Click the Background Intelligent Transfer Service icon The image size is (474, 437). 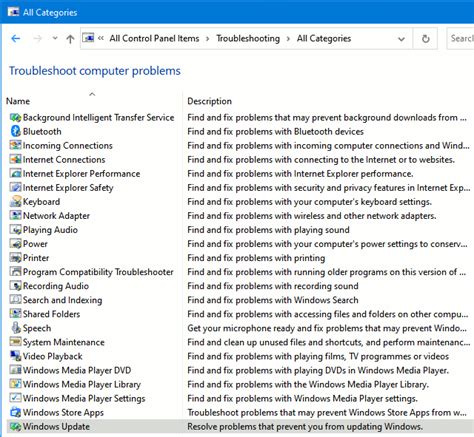click(x=15, y=117)
